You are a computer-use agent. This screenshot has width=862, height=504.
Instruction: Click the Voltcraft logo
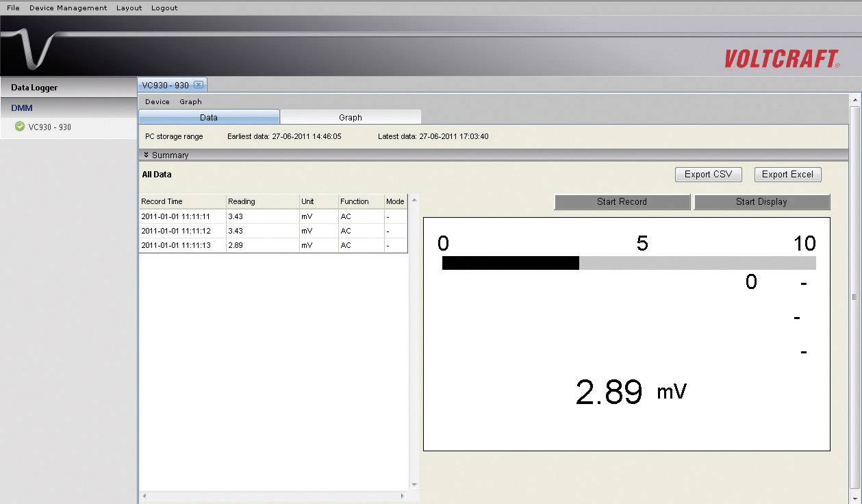pyautogui.click(x=782, y=59)
